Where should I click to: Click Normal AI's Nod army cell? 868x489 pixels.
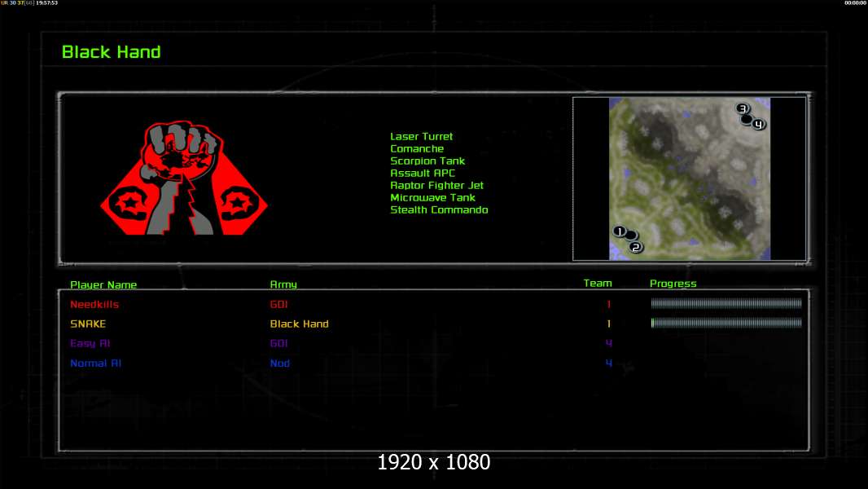pos(279,363)
